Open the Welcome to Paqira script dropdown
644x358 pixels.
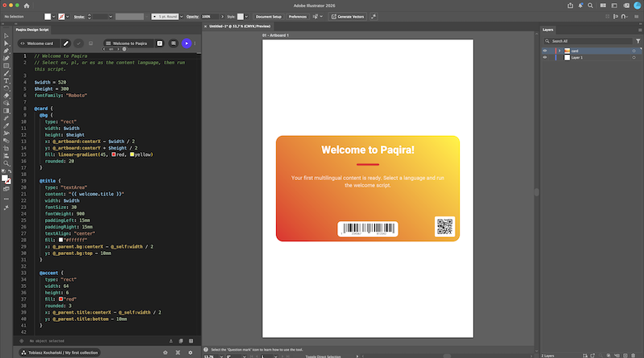pos(129,43)
